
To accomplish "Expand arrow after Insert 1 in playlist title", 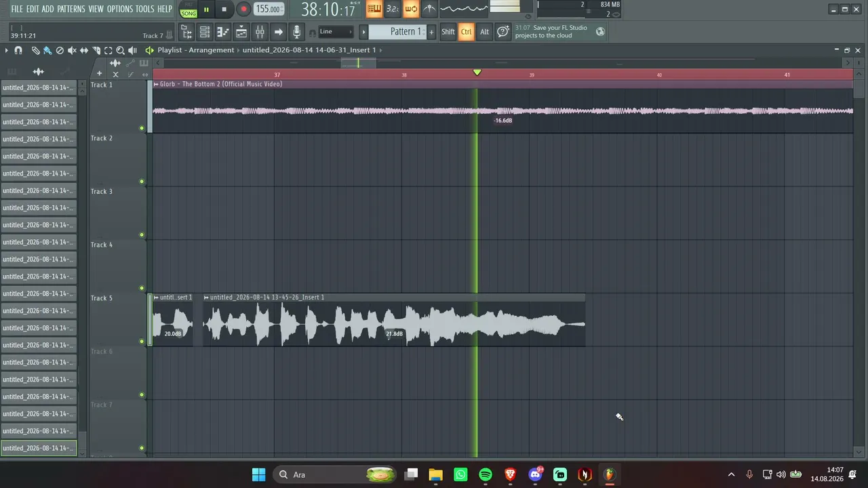I will coord(381,50).
